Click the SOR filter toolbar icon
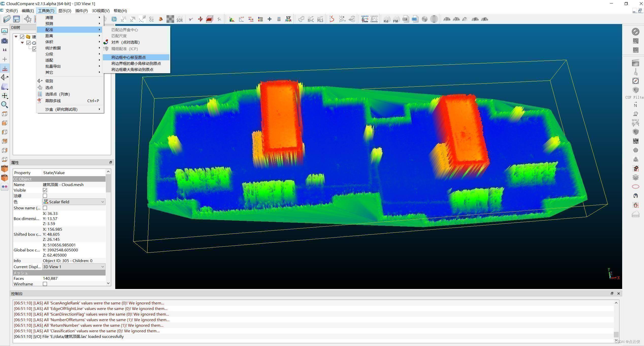Image resolution: width=644 pixels, height=346 pixels. tap(179, 19)
